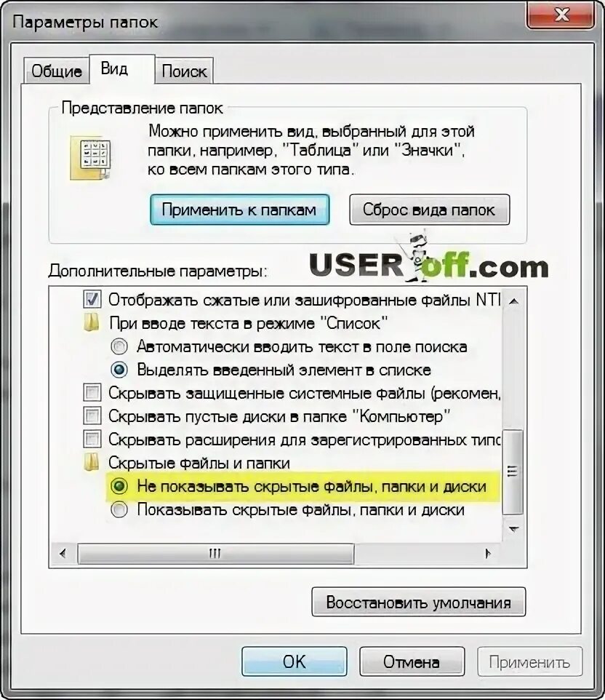Open the Поиск tab
This screenshot has width=605, height=700.
point(184,71)
